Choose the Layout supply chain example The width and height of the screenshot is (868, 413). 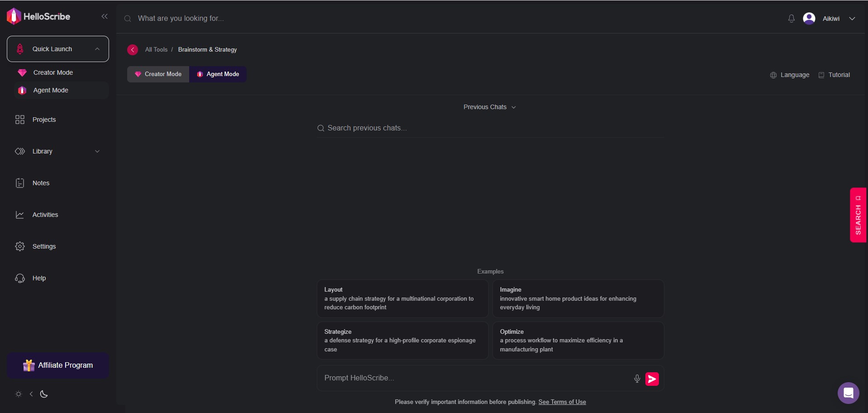point(402,298)
